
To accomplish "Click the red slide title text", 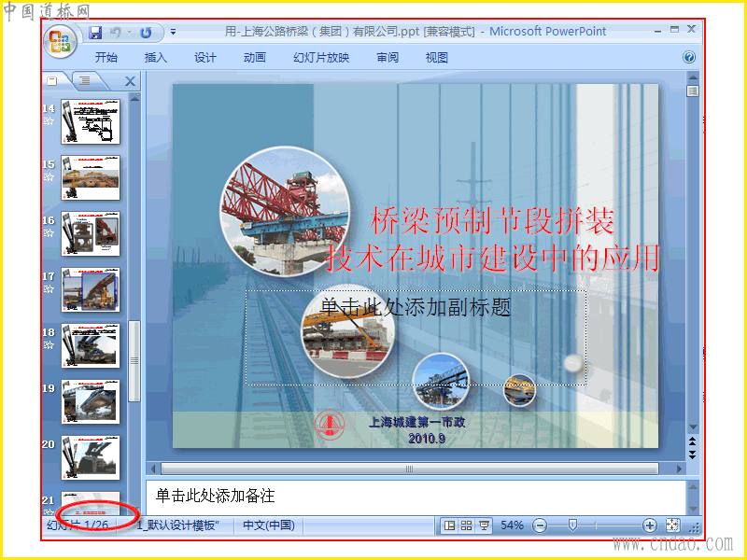I will tap(492, 240).
